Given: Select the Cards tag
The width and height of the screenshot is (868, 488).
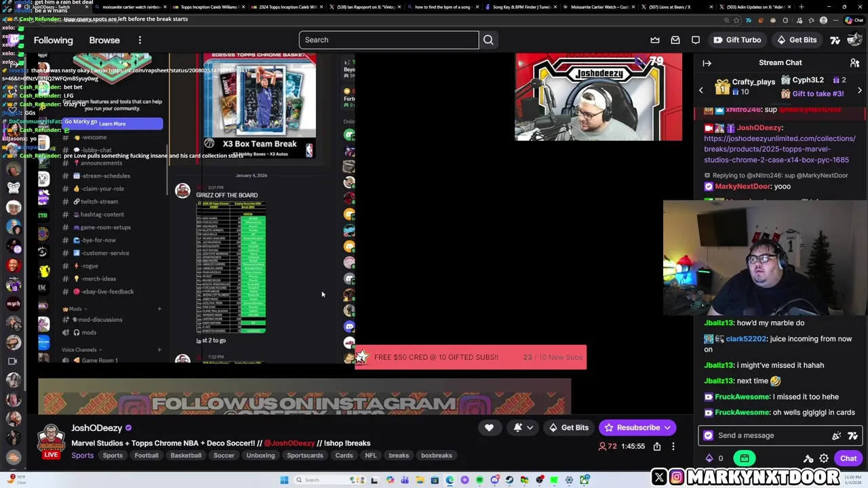Looking at the screenshot, I should click(344, 455).
